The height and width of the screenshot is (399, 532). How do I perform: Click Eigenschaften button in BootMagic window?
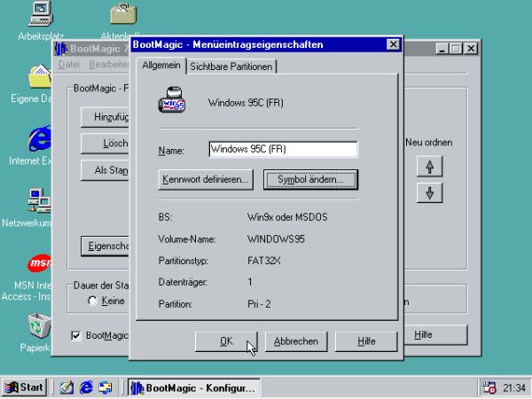coord(105,246)
